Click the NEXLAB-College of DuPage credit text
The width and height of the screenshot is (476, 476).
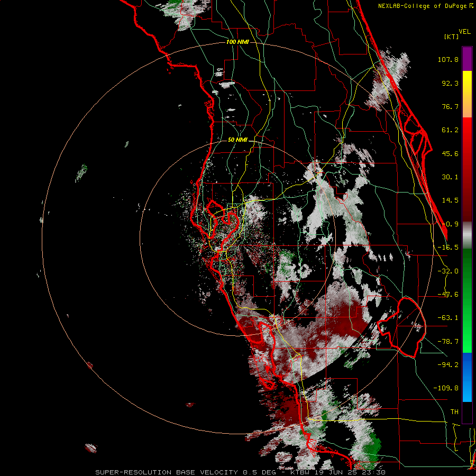(425, 6)
